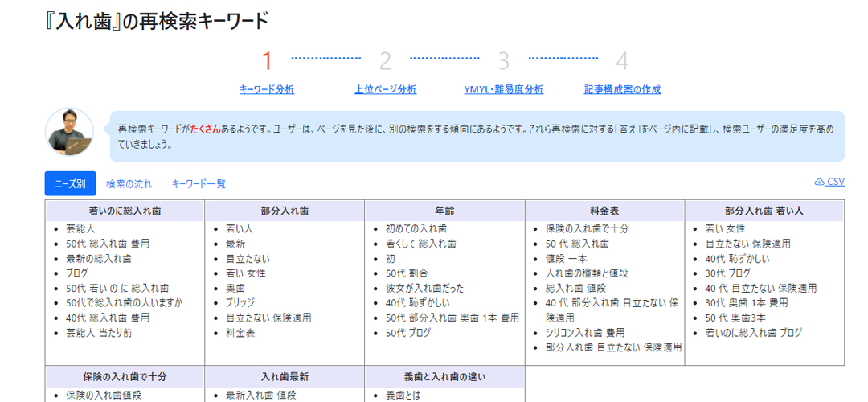This screenshot has height=402, width=868.
Task: Click the 部分入れ歯 若い人 column header
Action: coord(764,211)
